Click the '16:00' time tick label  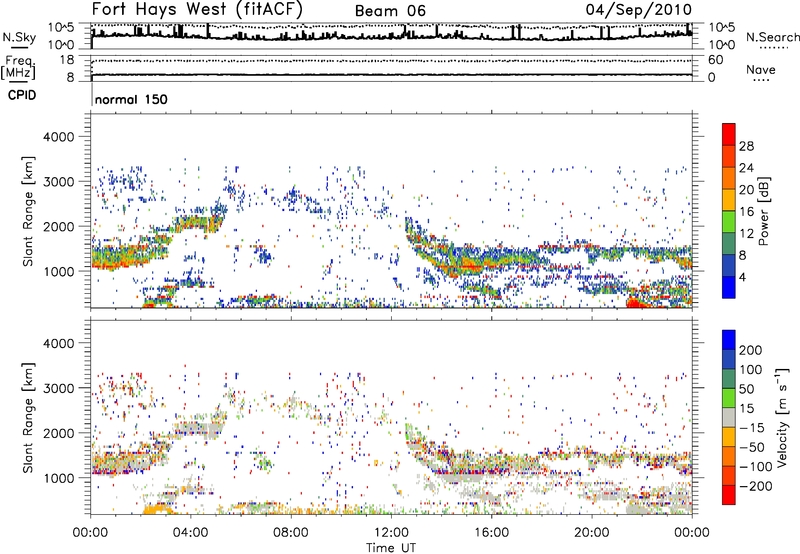491,533
